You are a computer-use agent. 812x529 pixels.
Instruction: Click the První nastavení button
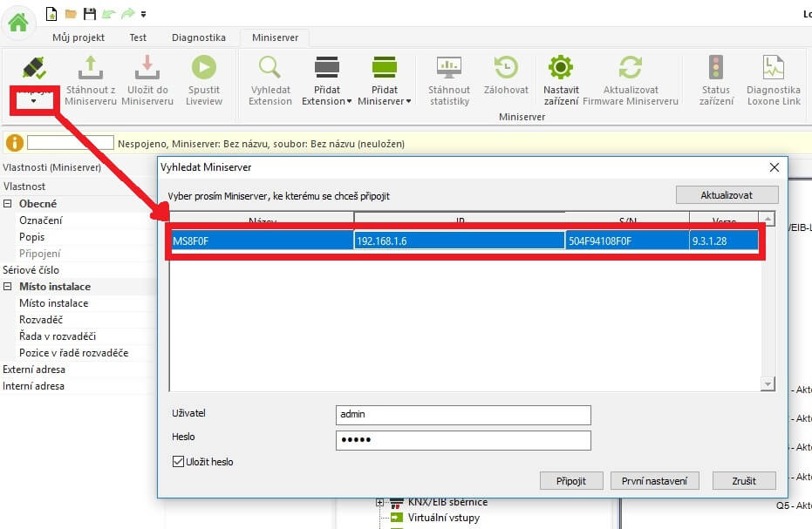[x=654, y=481]
